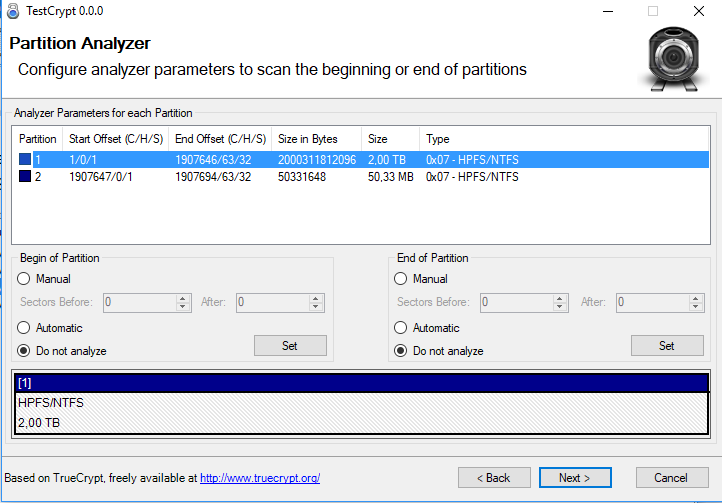This screenshot has width=722, height=503.
Task: Decrease End After spinner down arrow
Action: click(x=695, y=307)
